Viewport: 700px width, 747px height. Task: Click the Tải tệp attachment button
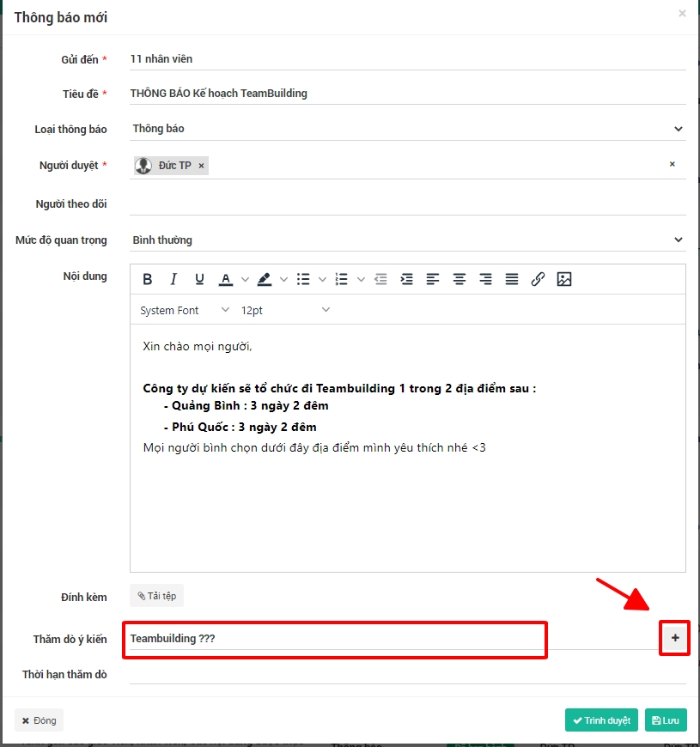tap(156, 596)
